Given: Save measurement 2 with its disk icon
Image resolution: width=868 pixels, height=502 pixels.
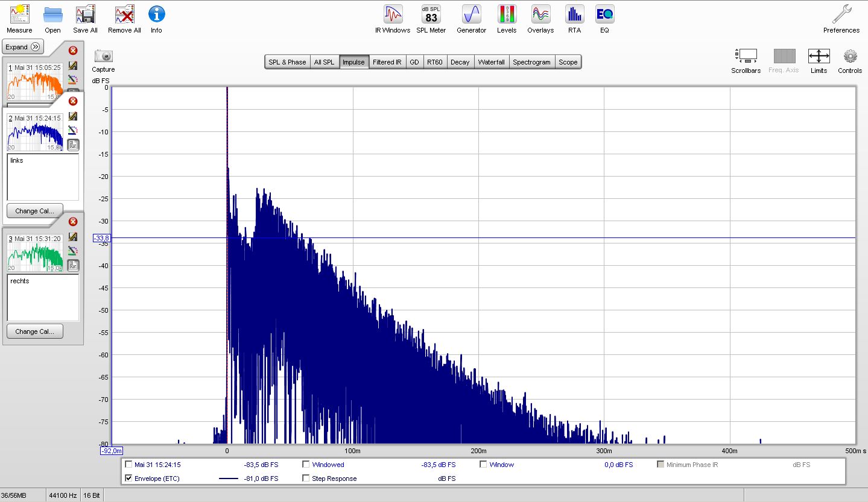Looking at the screenshot, I should pos(73,116).
